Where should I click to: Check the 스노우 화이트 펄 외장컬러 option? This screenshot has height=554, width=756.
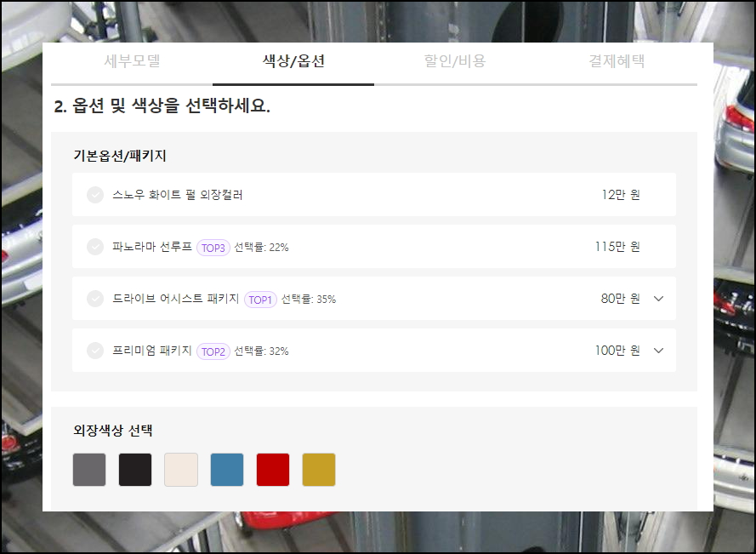pos(95,195)
